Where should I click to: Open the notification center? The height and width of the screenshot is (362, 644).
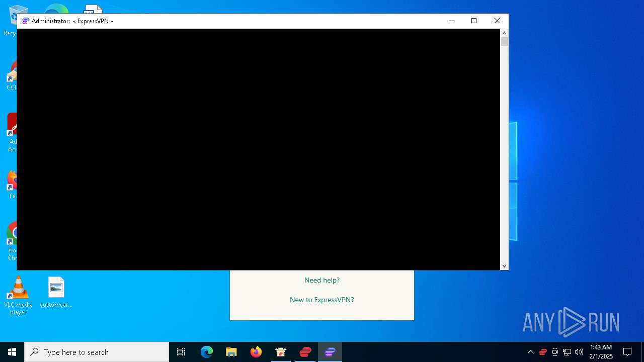(x=627, y=352)
